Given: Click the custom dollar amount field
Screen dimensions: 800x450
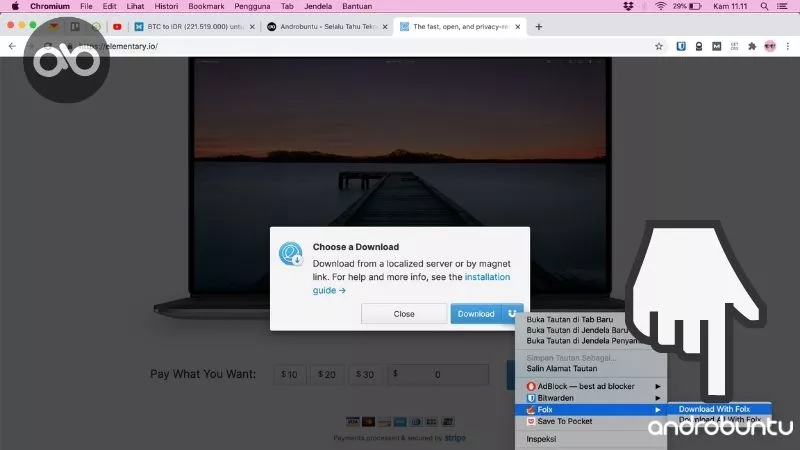Looking at the screenshot, I should (438, 374).
